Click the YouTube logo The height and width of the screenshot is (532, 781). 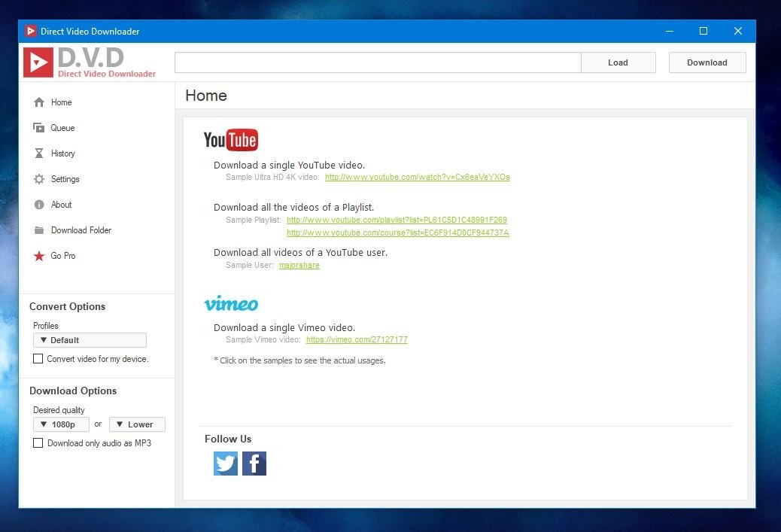[231, 140]
